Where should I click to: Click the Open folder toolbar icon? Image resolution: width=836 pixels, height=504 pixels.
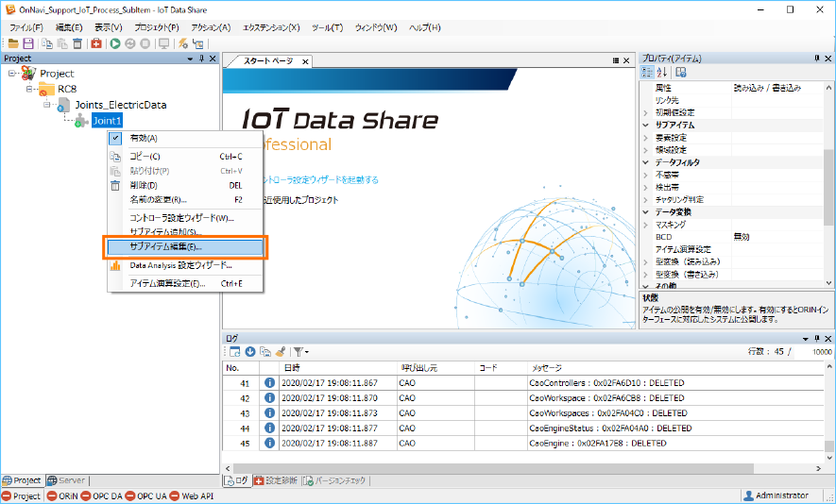(13, 43)
